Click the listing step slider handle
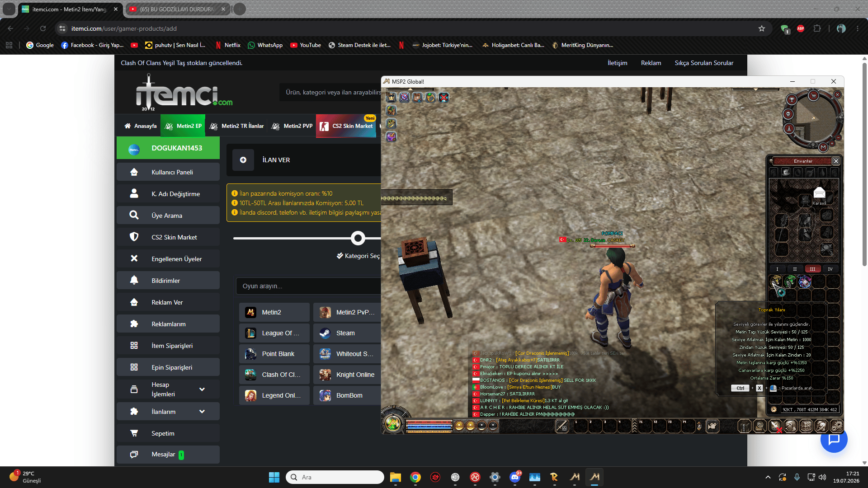 (x=358, y=238)
